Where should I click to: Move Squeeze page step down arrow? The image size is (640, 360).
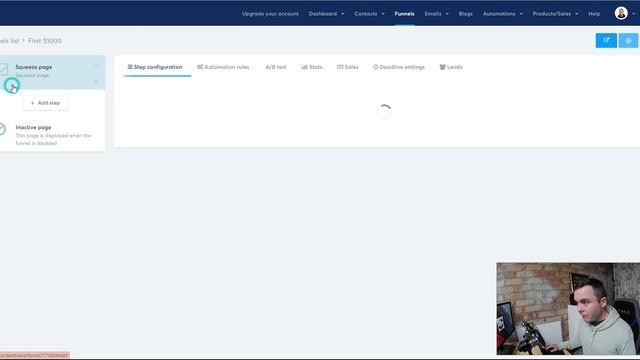pos(97,81)
